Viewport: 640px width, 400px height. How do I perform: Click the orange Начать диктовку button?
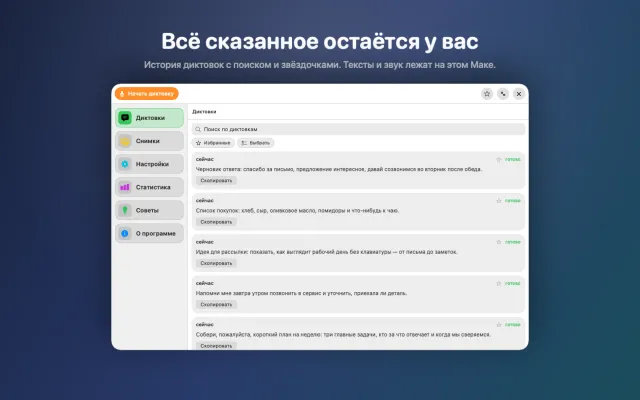click(x=147, y=93)
